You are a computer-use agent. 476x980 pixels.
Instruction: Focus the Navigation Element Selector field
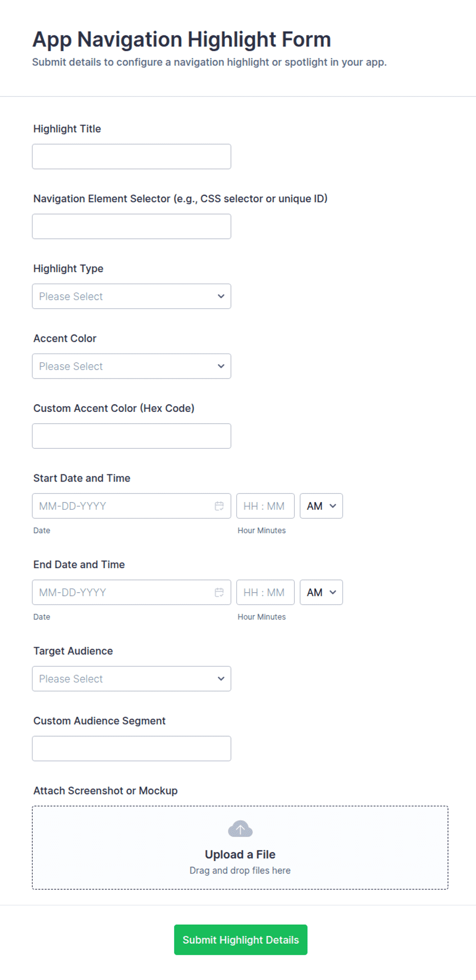pyautogui.click(x=132, y=226)
